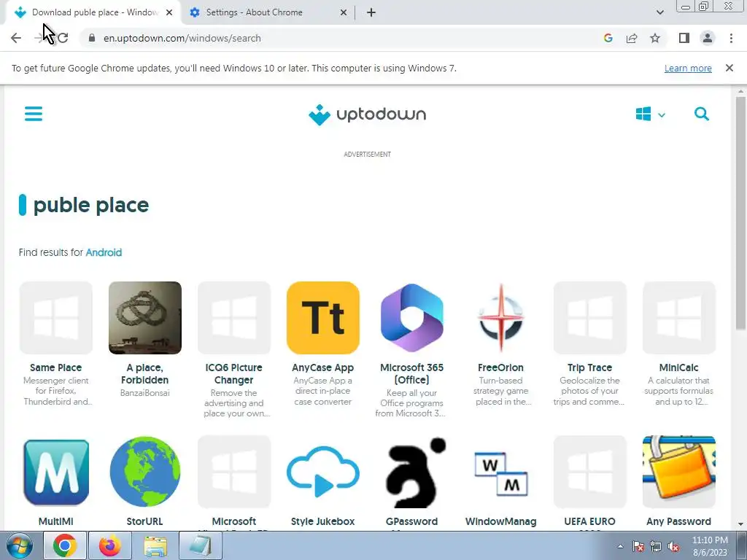Reload the current page

pyautogui.click(x=63, y=38)
